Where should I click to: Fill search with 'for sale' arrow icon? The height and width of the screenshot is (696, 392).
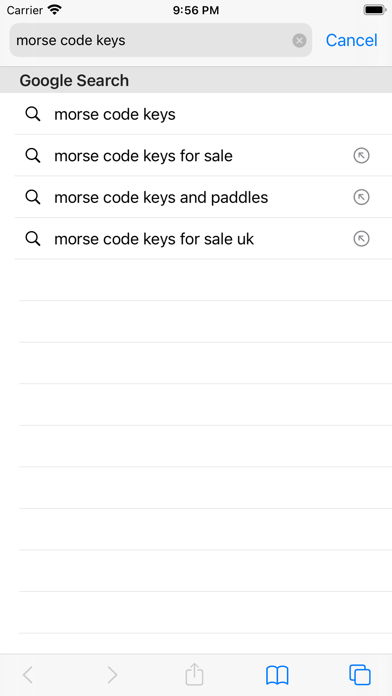pos(361,156)
